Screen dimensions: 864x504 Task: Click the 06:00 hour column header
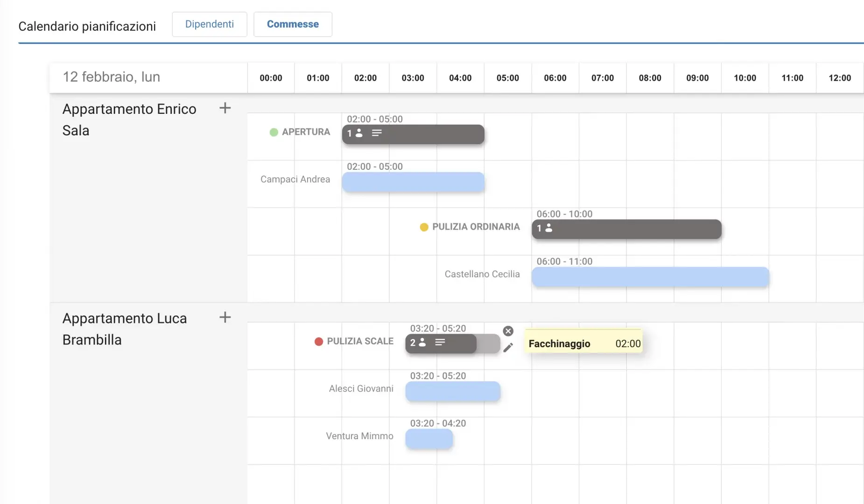point(555,78)
